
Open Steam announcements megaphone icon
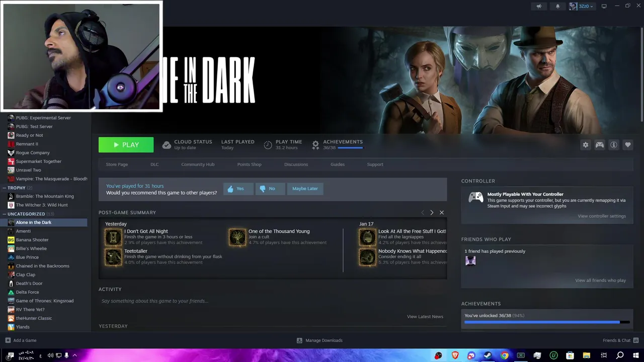pyautogui.click(x=539, y=7)
